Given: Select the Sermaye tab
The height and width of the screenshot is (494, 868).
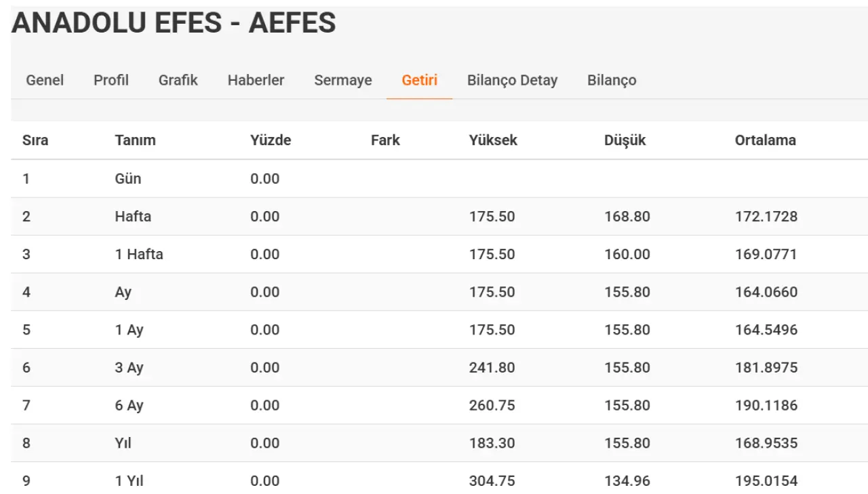Looking at the screenshot, I should pyautogui.click(x=343, y=80).
